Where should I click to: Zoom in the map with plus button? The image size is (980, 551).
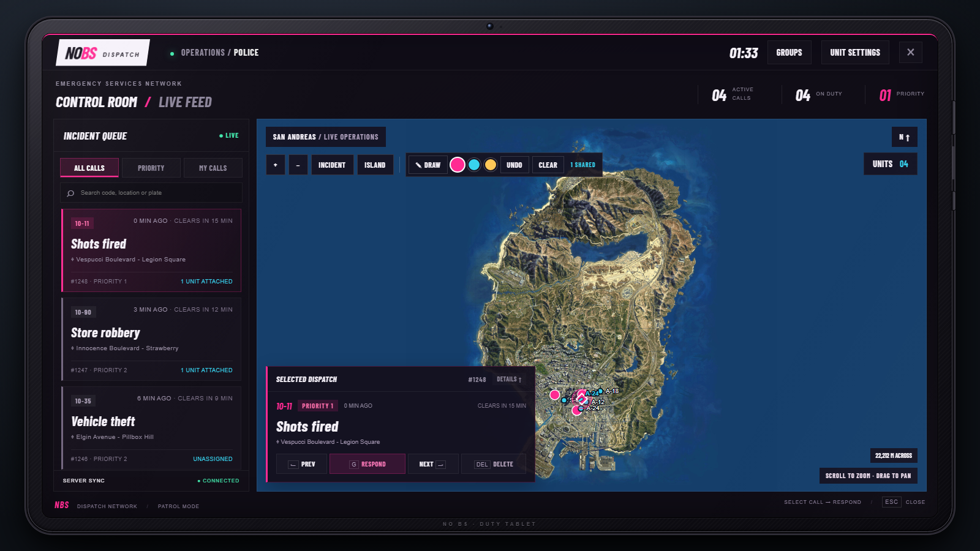pyautogui.click(x=276, y=165)
